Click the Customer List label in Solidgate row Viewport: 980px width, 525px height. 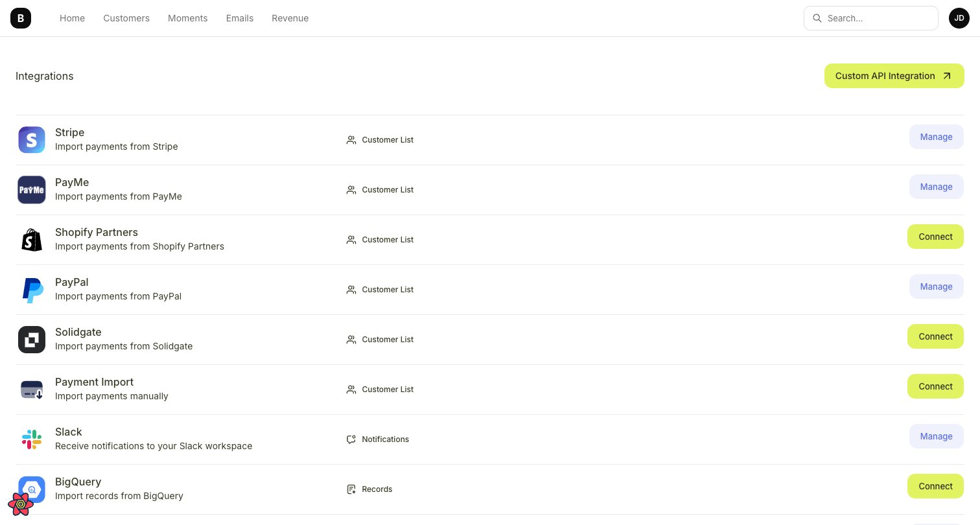point(388,340)
